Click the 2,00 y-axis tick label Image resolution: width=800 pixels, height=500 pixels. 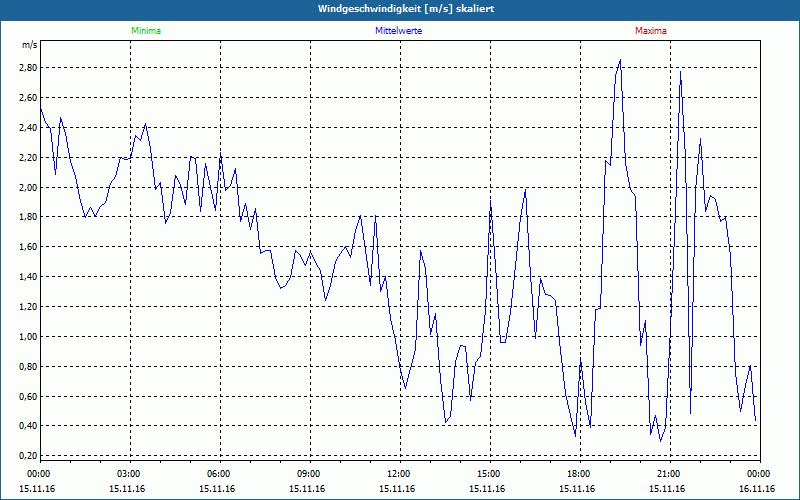coord(30,187)
